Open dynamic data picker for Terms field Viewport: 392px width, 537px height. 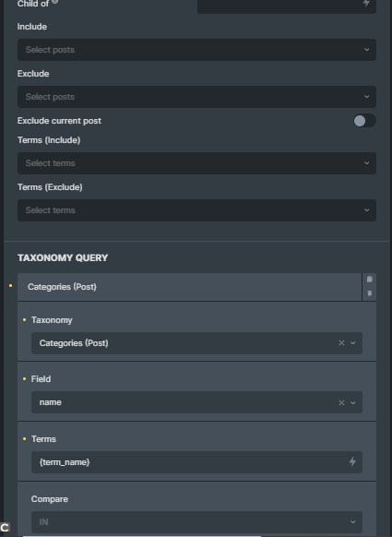352,461
